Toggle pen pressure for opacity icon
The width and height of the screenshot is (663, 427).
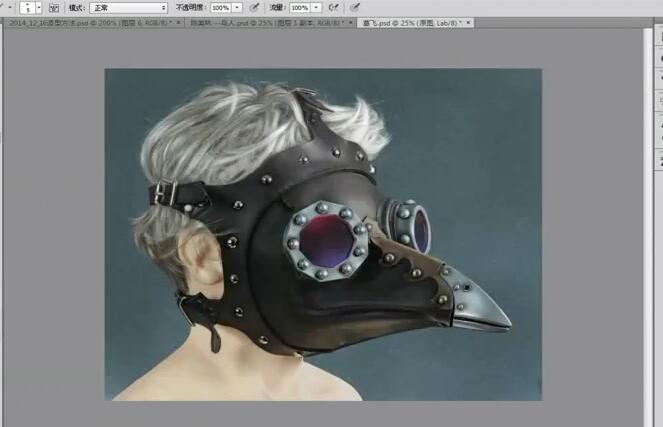coord(254,8)
